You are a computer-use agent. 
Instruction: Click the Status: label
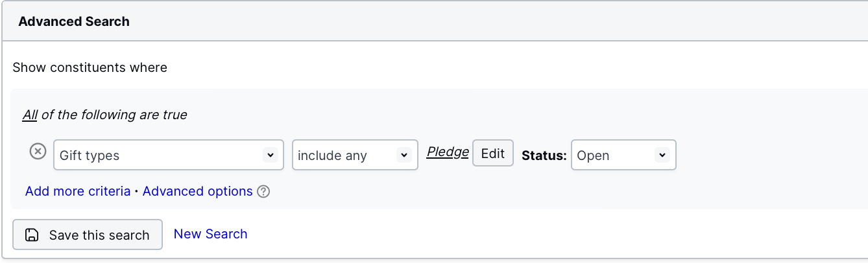tap(544, 155)
